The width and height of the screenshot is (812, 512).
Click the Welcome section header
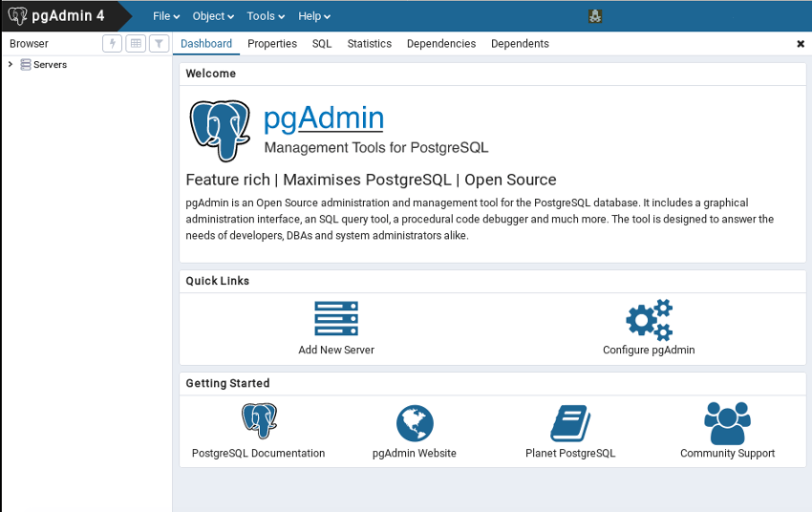(211, 74)
